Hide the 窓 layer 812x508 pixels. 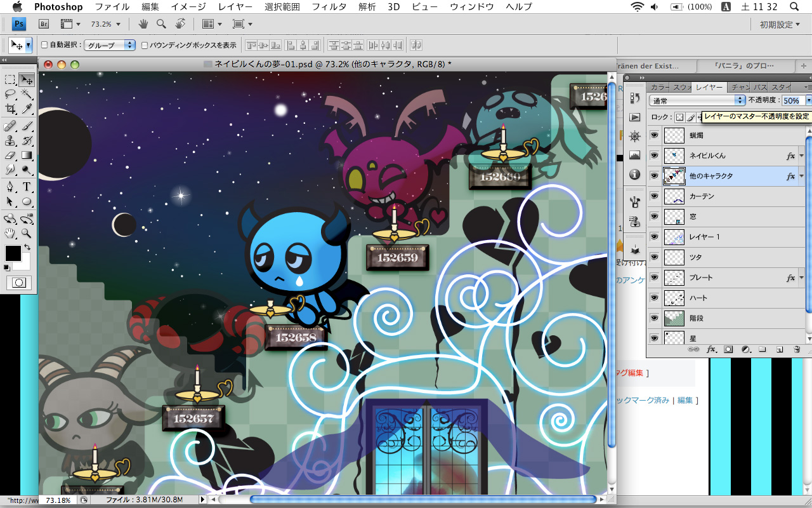coord(654,217)
